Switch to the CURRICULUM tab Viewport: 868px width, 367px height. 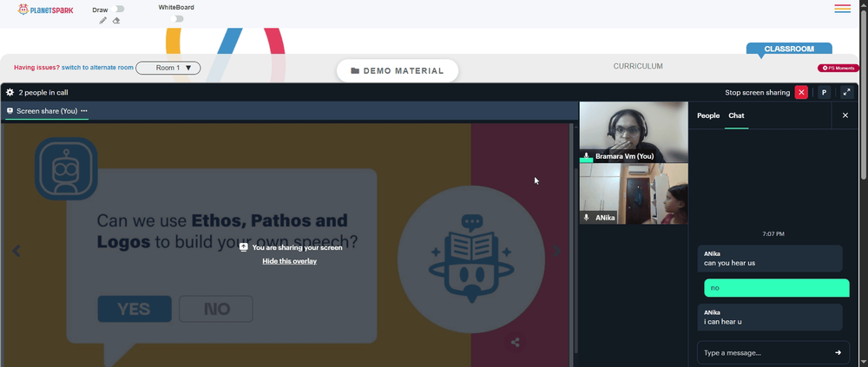638,67
